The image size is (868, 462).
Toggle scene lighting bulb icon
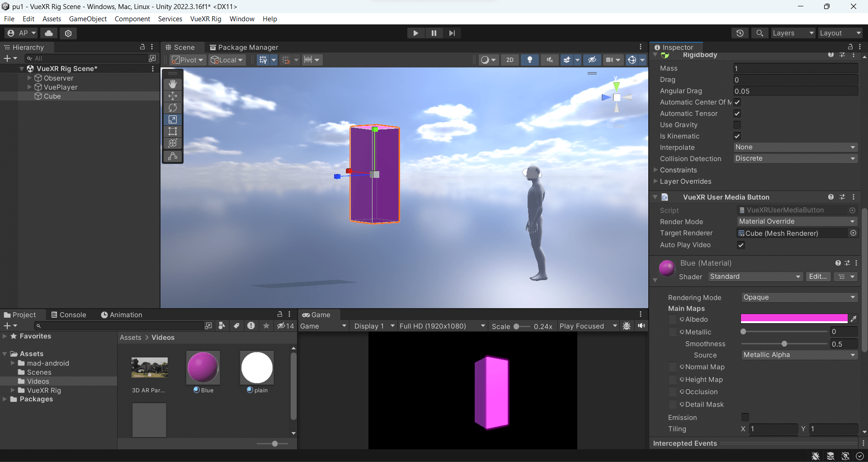[x=530, y=60]
